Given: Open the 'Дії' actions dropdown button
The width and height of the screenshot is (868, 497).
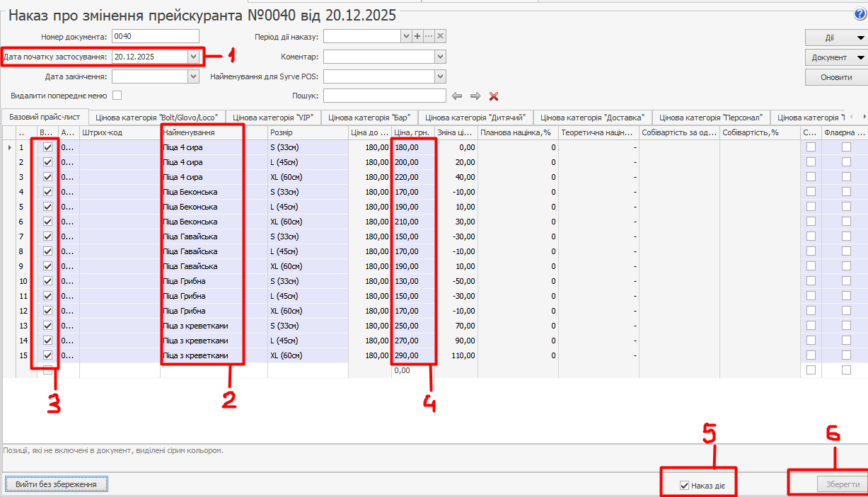Looking at the screenshot, I should tap(835, 38).
